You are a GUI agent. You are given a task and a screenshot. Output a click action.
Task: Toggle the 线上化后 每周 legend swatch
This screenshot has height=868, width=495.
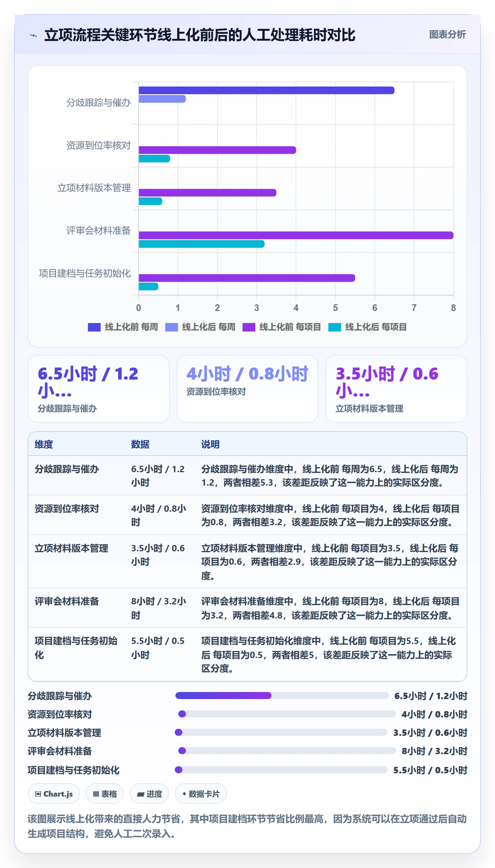click(171, 327)
